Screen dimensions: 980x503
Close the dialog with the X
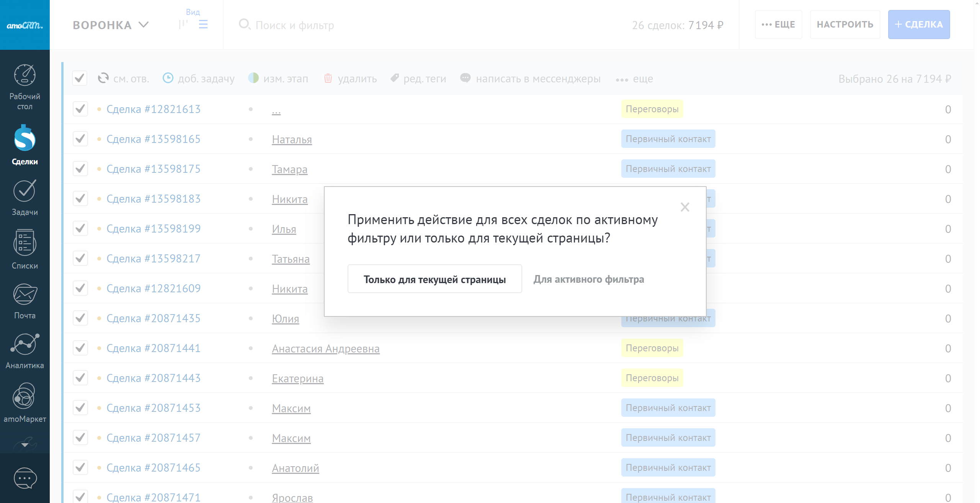click(x=684, y=207)
